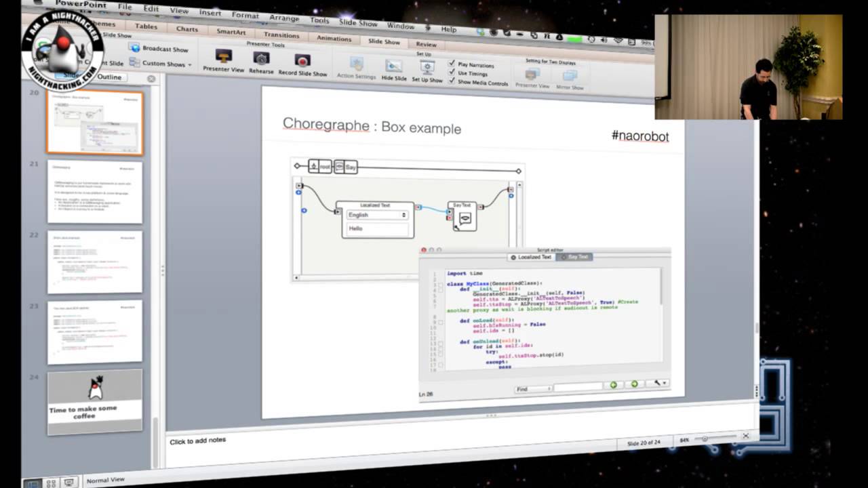This screenshot has width=868, height=488.
Task: Switch to the Animations ribbon tab
Action: (334, 39)
